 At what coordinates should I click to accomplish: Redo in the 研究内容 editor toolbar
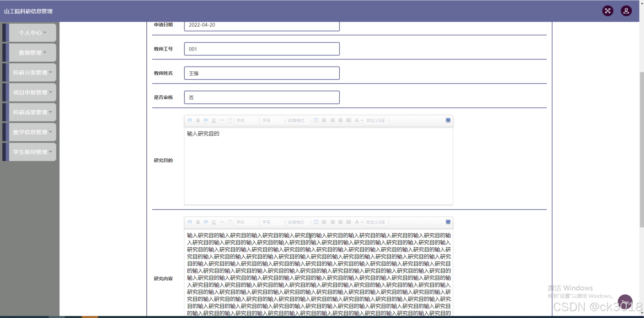(x=206, y=222)
